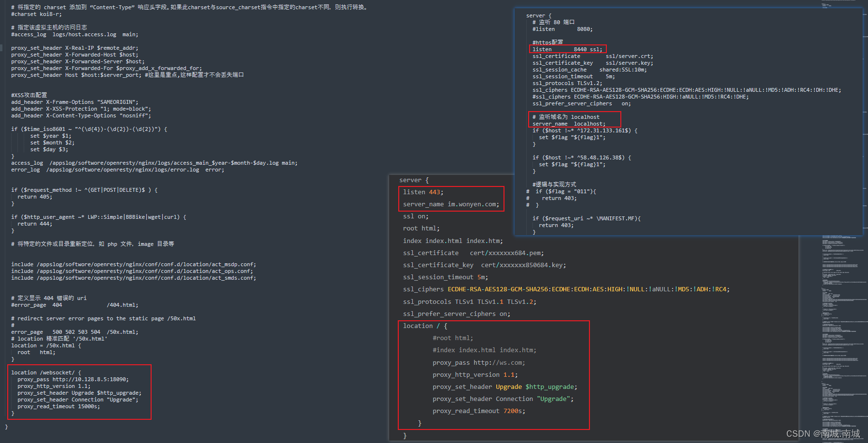This screenshot has width=868, height=443.
Task: Click the 'server_name localhost;' line
Action: 569,124
